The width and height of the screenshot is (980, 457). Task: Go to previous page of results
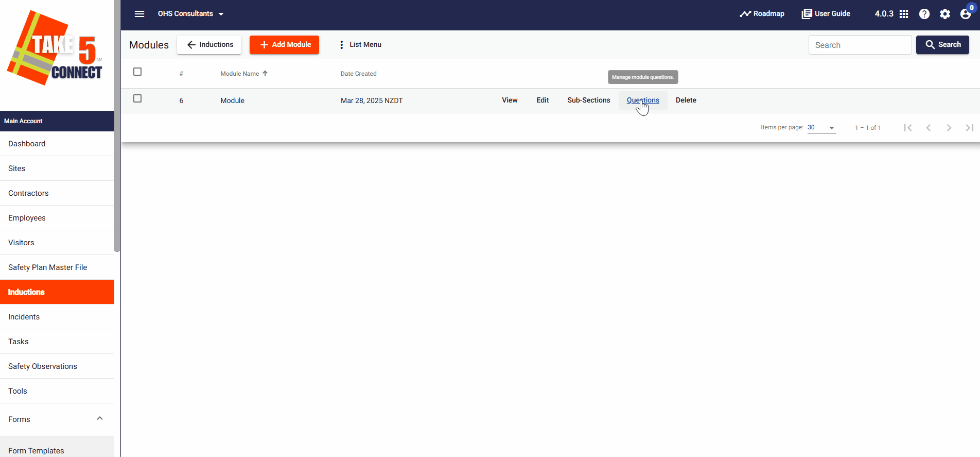(929, 128)
